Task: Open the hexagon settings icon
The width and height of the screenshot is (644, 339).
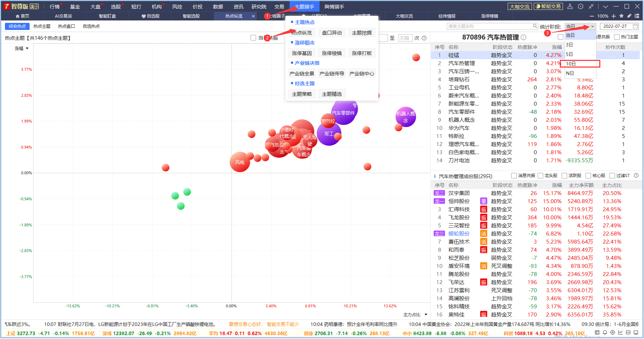Action: pyautogui.click(x=581, y=6)
